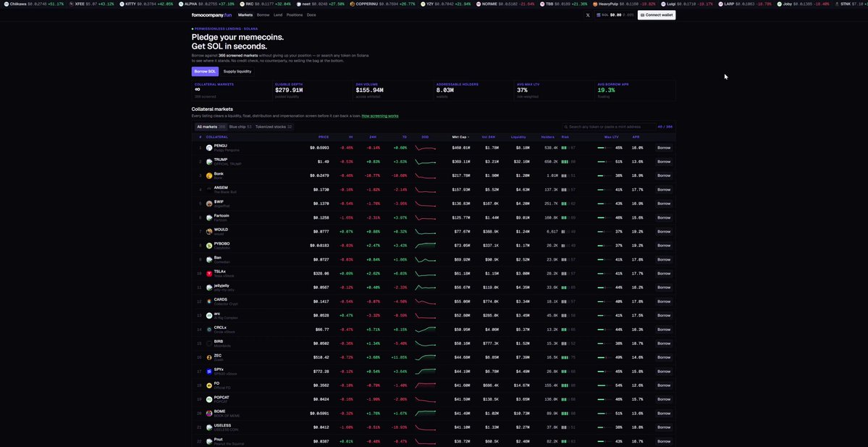Image resolution: width=868 pixels, height=447 pixels.
Task: Sort table by Risk header
Action: 565,137
